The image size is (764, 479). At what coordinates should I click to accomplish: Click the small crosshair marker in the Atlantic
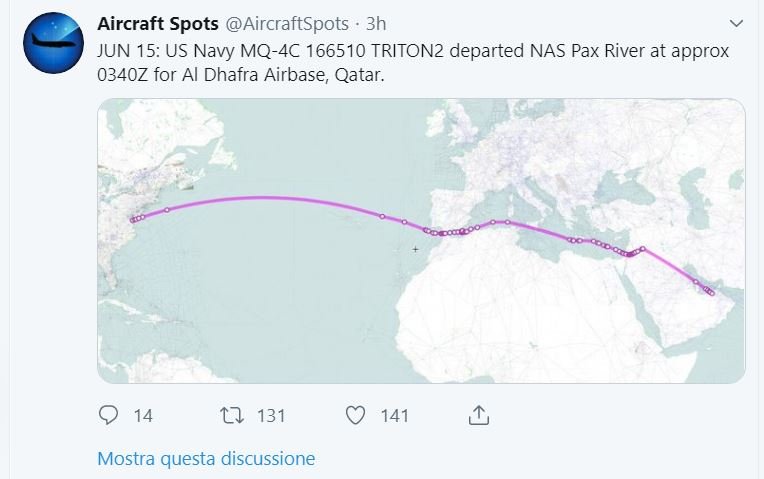pos(415,249)
